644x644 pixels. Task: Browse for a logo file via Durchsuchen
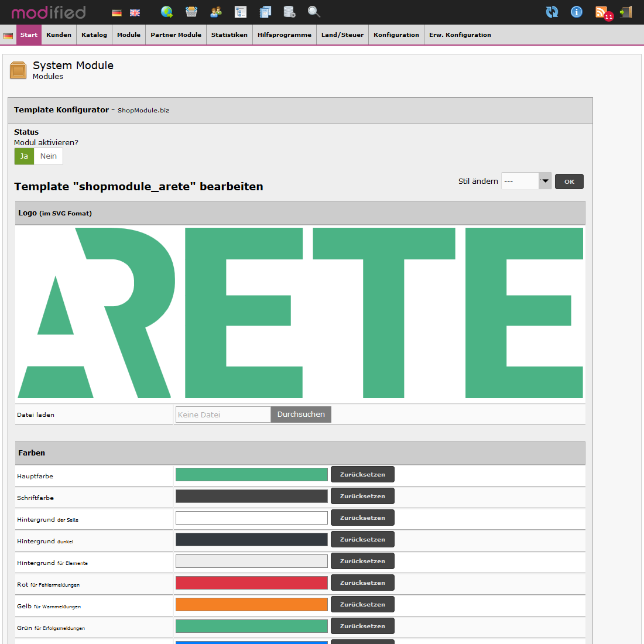click(x=300, y=414)
